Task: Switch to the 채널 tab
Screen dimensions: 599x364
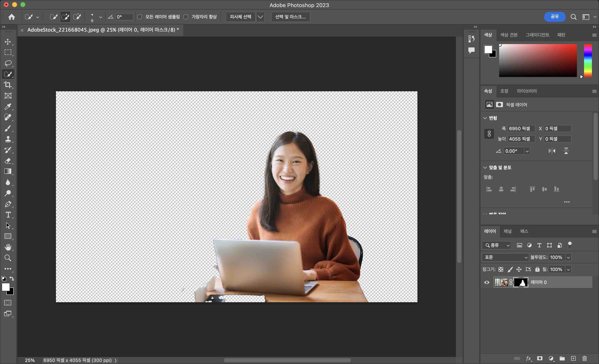Action: tap(507, 231)
